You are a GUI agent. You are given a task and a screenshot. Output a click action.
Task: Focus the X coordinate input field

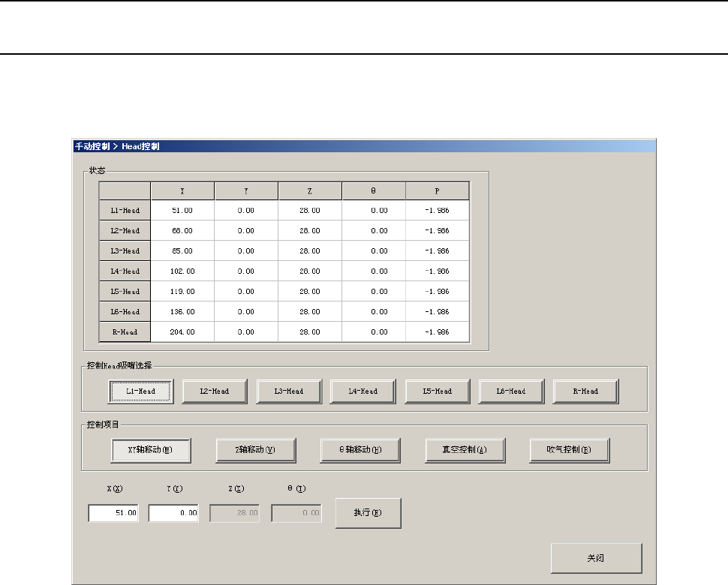[x=113, y=513]
